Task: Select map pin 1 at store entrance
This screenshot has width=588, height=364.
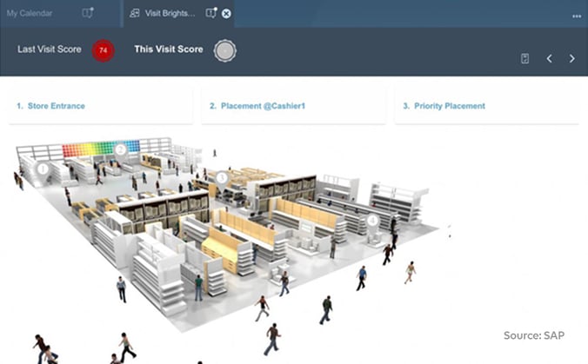Action: [x=43, y=171]
